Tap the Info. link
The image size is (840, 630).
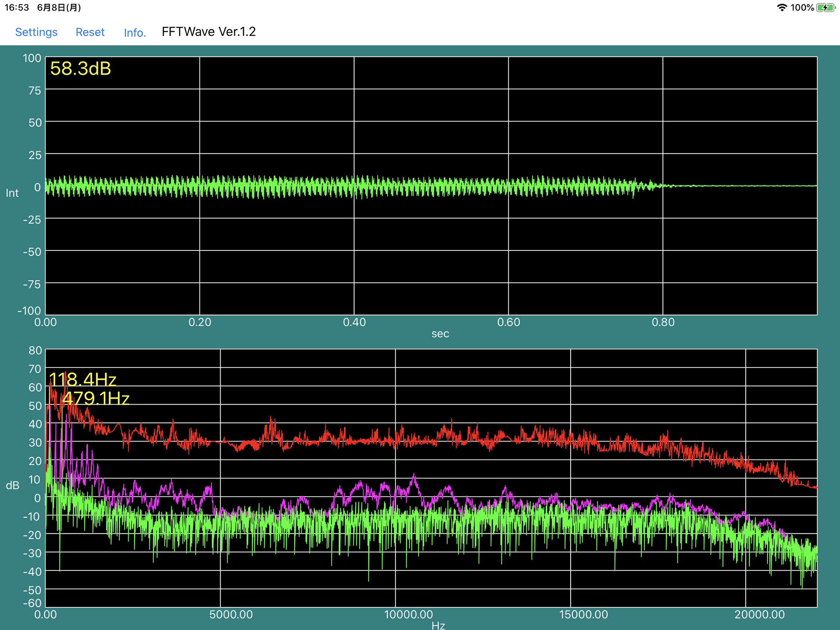[135, 33]
